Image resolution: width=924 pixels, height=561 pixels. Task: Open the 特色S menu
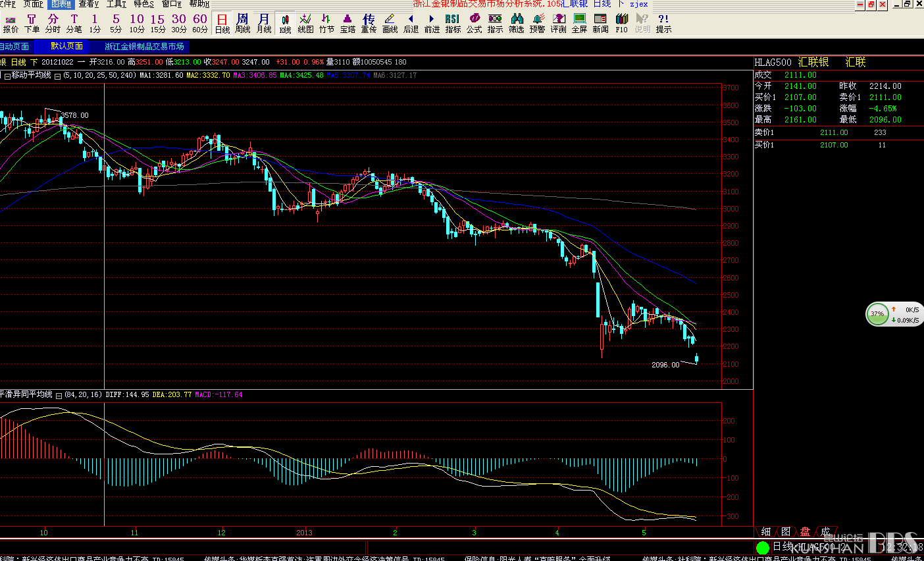click(x=144, y=4)
